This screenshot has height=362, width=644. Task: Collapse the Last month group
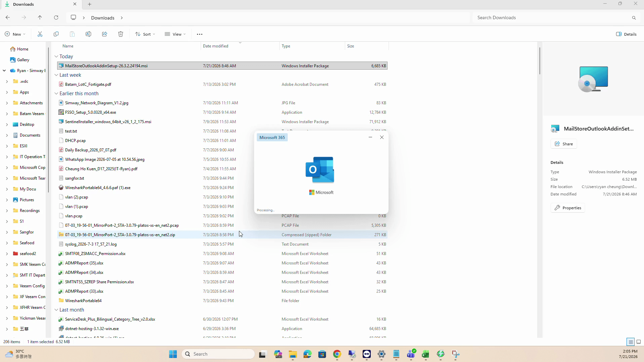tap(56, 310)
